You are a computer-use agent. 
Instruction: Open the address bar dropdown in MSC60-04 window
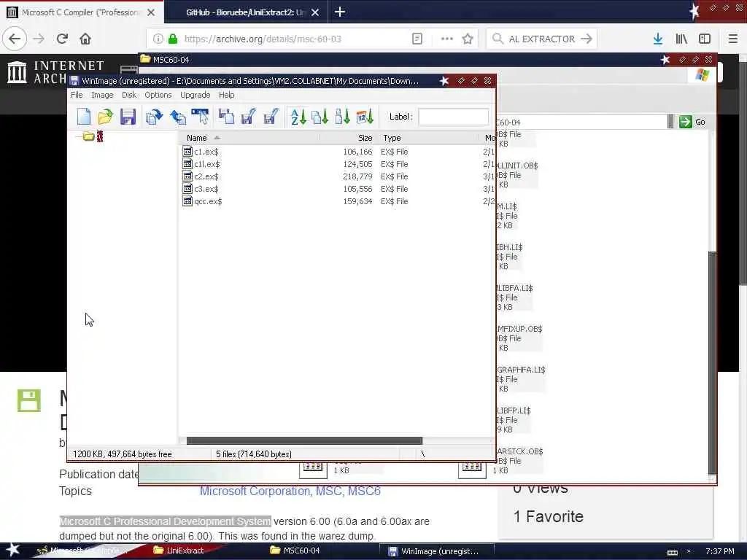click(x=671, y=122)
